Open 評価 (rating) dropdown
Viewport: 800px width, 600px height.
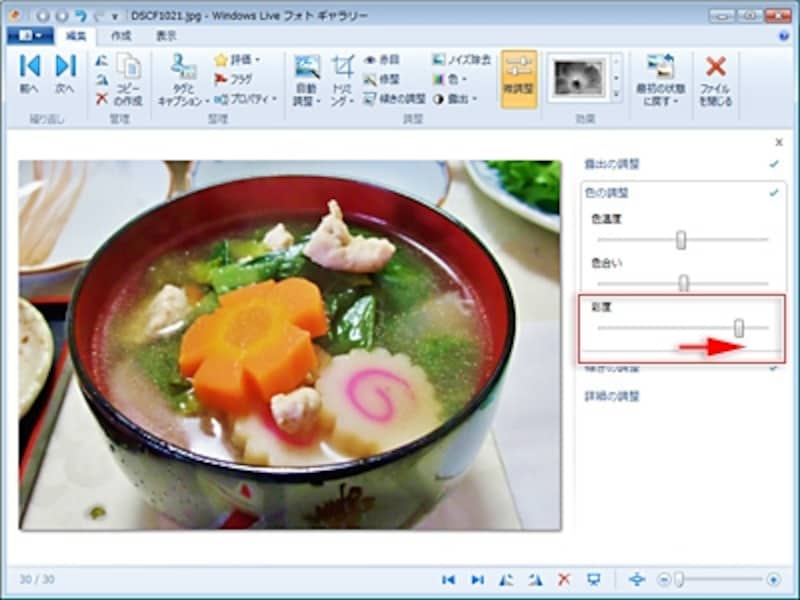[x=237, y=60]
